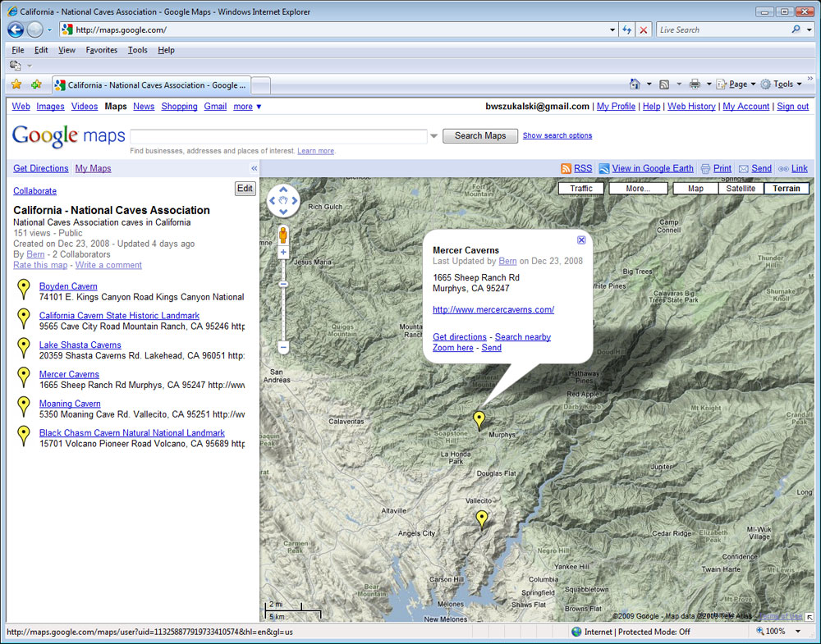Select the California - National Caves browser tab

tap(151, 84)
